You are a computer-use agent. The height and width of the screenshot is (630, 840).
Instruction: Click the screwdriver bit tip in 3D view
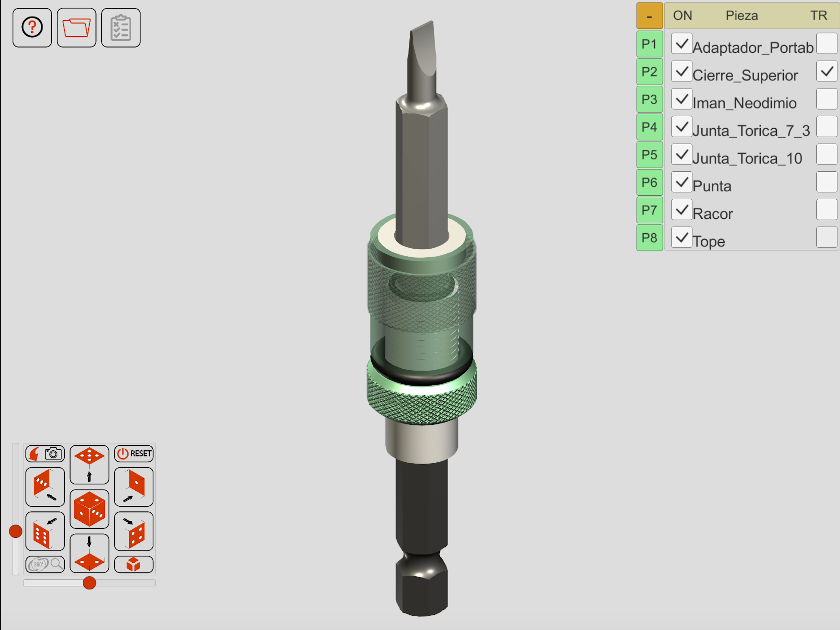(x=422, y=50)
